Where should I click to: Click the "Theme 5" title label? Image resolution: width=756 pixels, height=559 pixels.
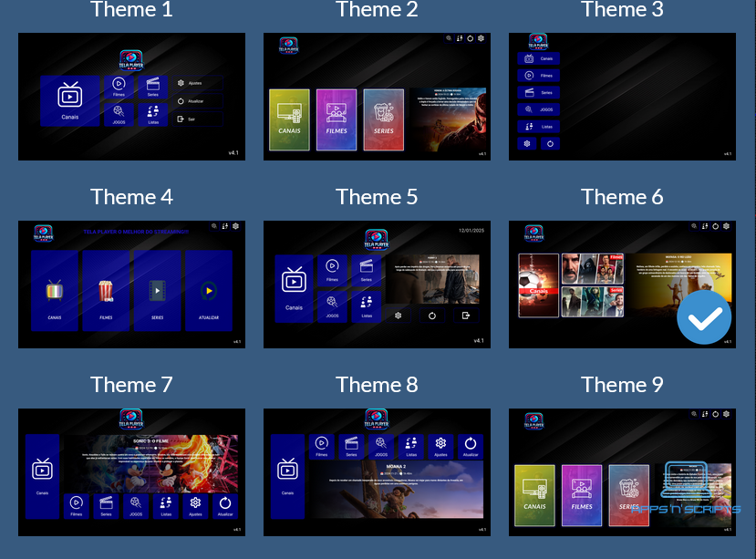(377, 197)
